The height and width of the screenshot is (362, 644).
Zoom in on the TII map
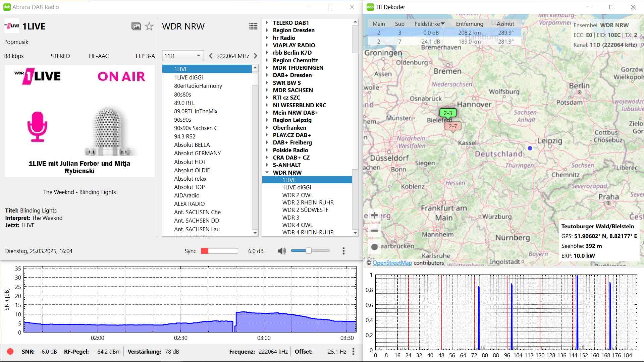pyautogui.click(x=375, y=215)
